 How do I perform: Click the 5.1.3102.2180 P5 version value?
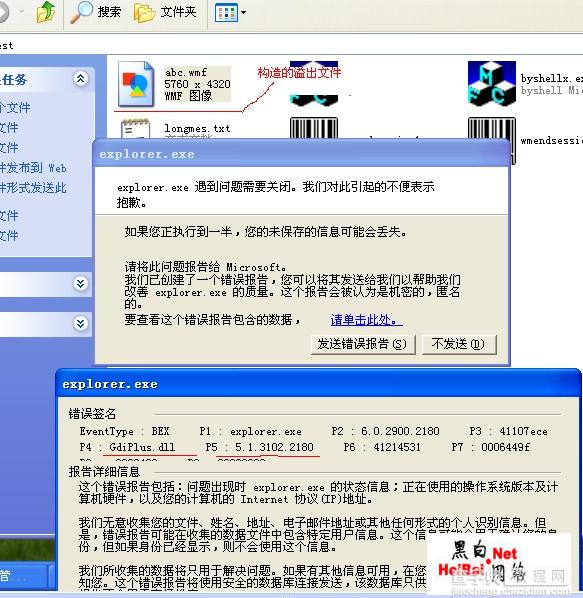(274, 447)
